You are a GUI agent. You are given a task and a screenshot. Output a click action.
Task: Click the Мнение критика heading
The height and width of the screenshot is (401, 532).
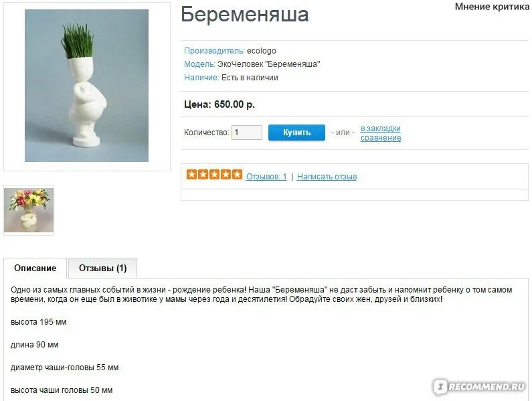click(492, 7)
